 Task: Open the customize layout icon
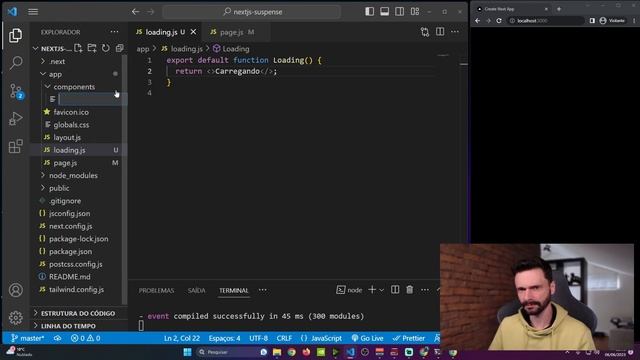(x=415, y=12)
